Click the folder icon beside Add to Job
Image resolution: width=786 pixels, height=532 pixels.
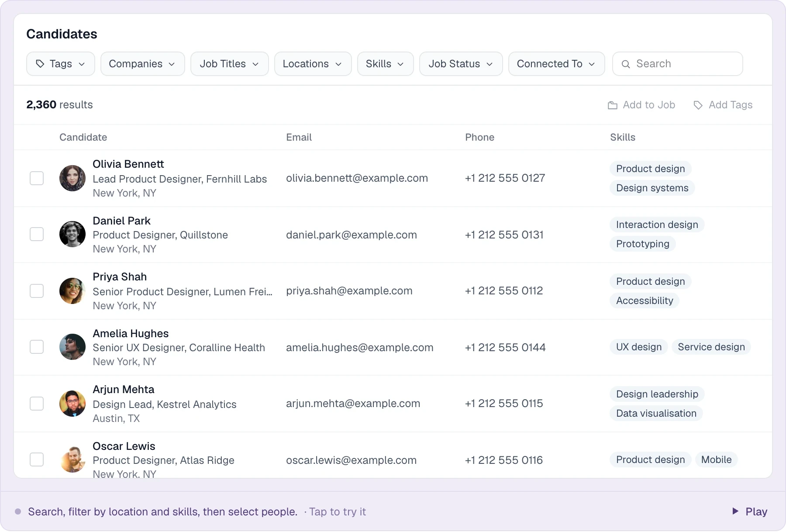coord(613,105)
